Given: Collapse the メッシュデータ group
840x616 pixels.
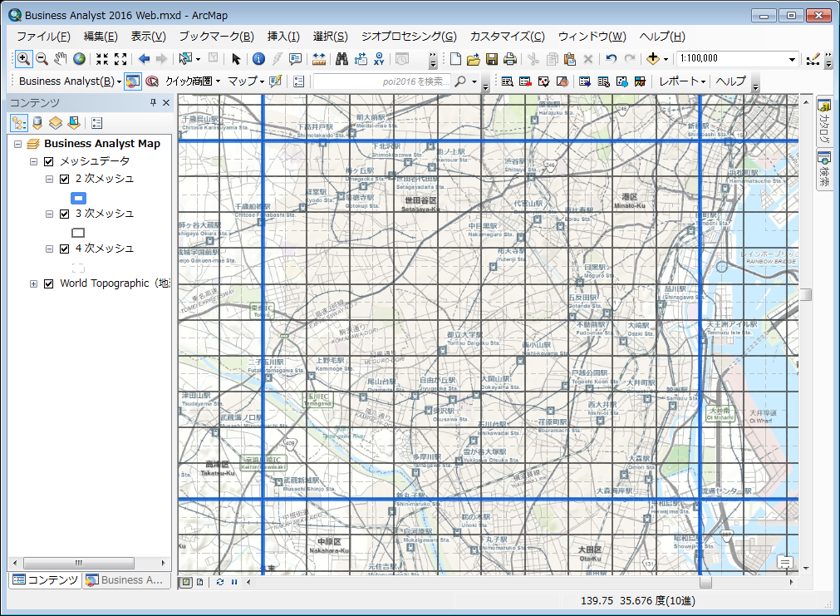Looking at the screenshot, I should 33,161.
